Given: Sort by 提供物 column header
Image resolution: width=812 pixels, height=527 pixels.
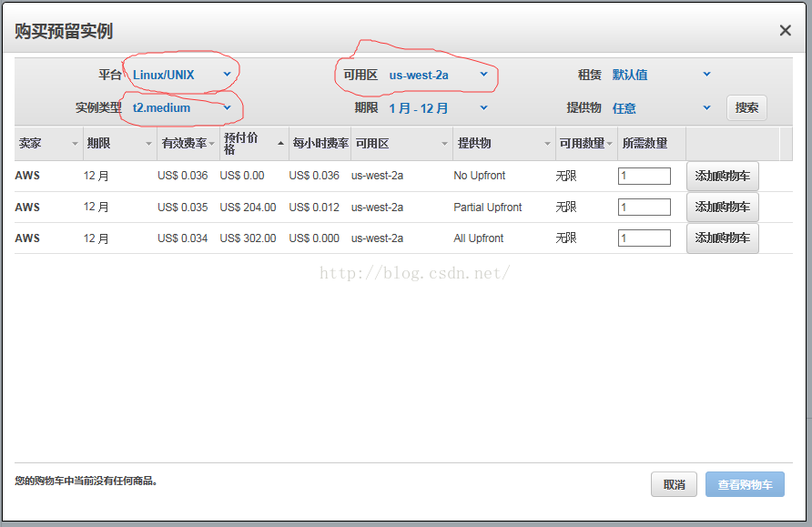Looking at the screenshot, I should click(x=504, y=144).
